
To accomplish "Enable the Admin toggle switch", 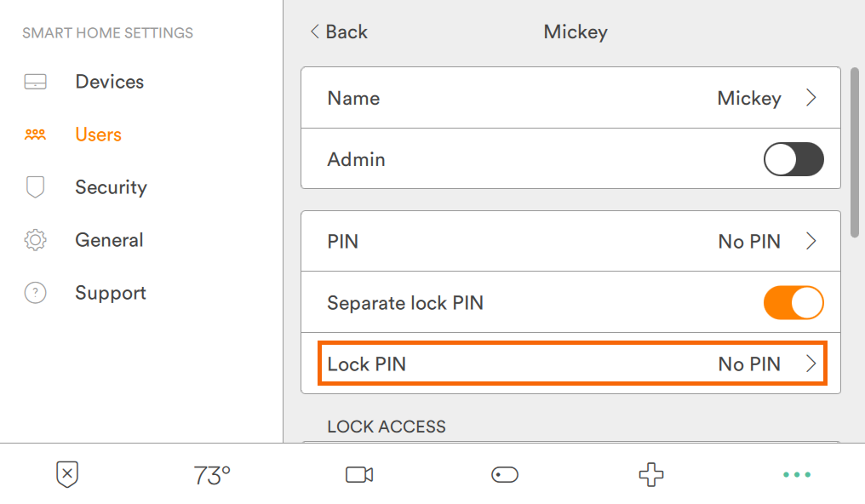I will [x=793, y=159].
